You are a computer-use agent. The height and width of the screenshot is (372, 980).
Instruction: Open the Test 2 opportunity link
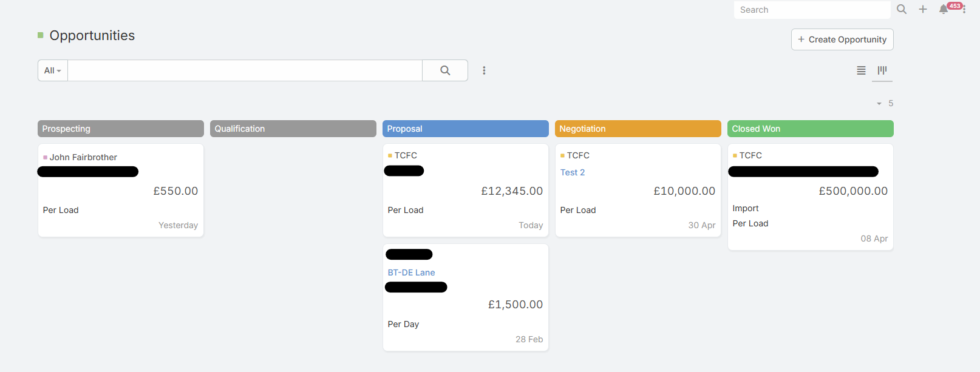(x=573, y=172)
